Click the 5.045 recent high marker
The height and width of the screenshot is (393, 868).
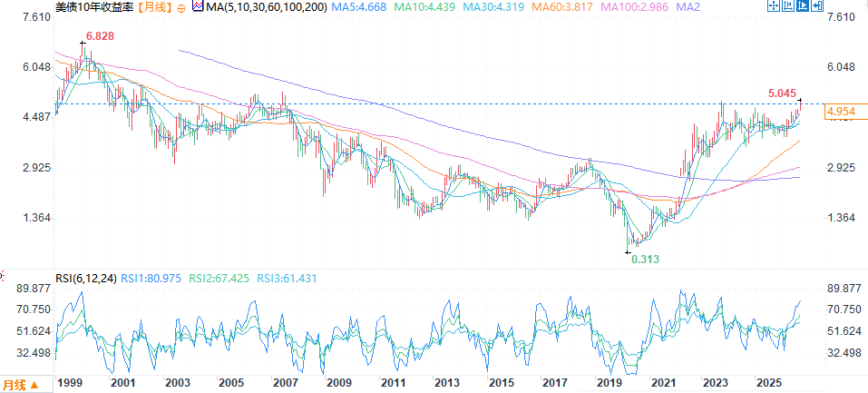782,93
